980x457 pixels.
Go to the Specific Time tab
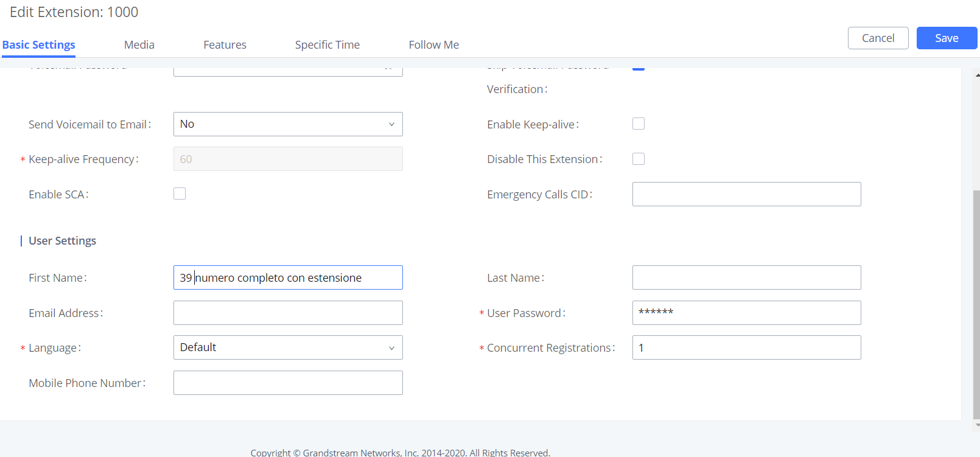(x=327, y=44)
